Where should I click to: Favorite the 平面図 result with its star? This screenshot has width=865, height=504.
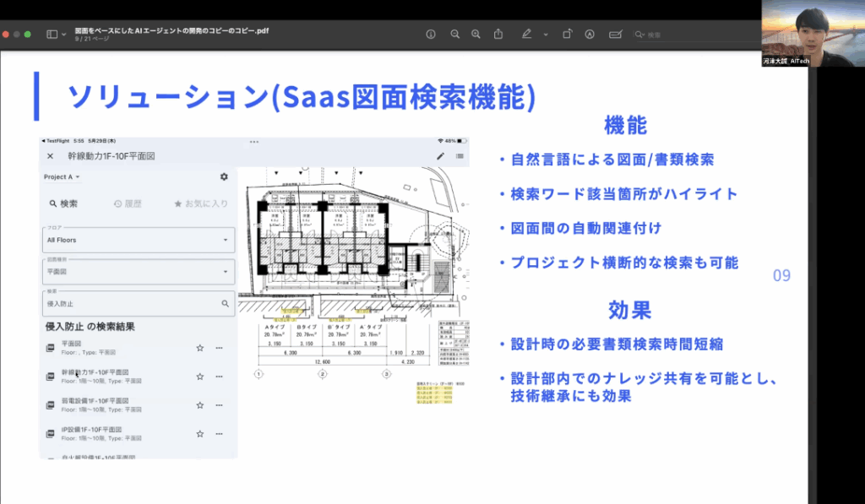click(x=199, y=348)
